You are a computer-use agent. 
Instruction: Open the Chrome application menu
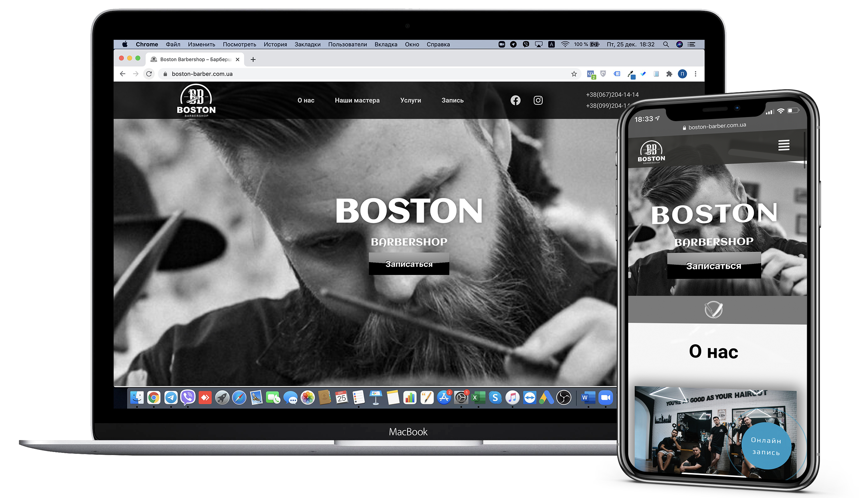coord(147,44)
